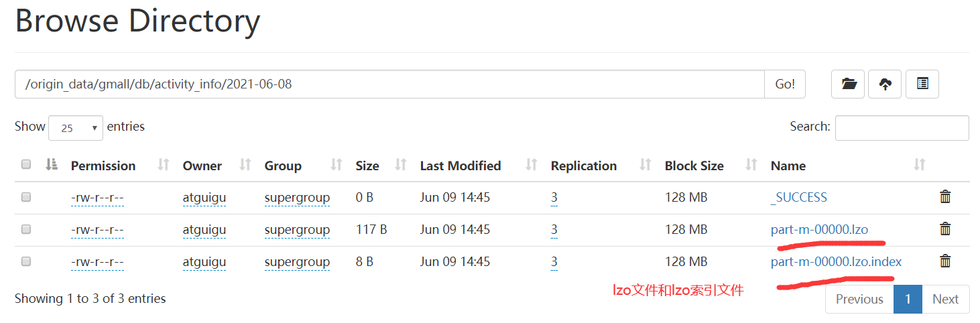The width and height of the screenshot is (980, 323).
Task: Expand the Show entries dropdown
Action: [76, 128]
